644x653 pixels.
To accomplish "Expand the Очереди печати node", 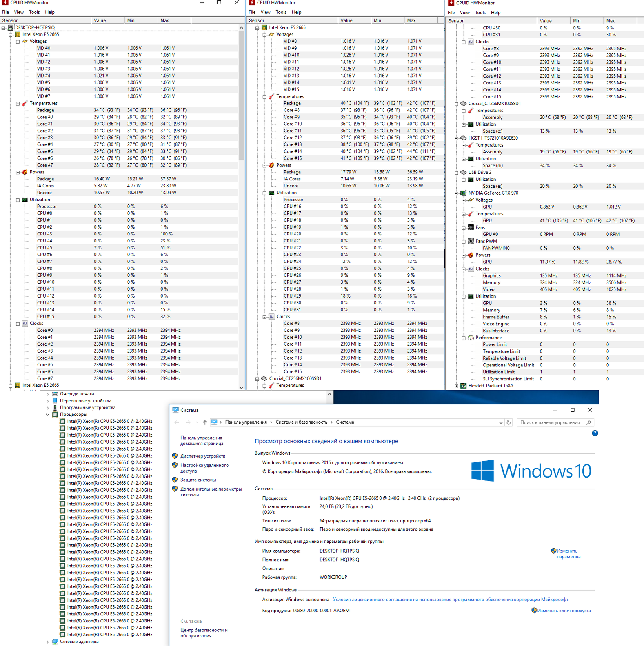I will coord(47,394).
